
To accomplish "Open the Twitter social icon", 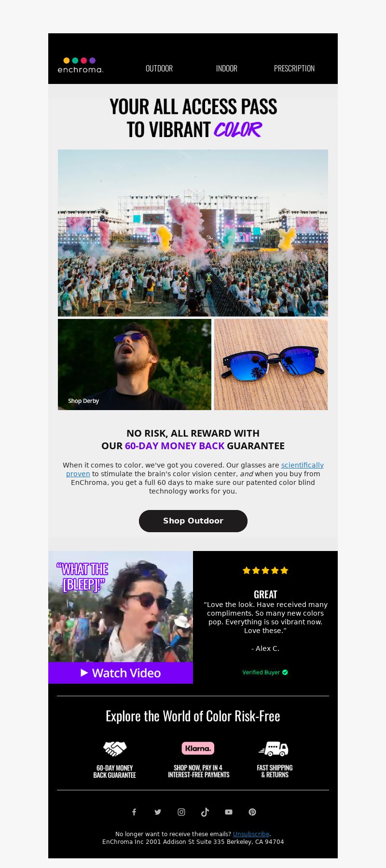I will point(158,812).
